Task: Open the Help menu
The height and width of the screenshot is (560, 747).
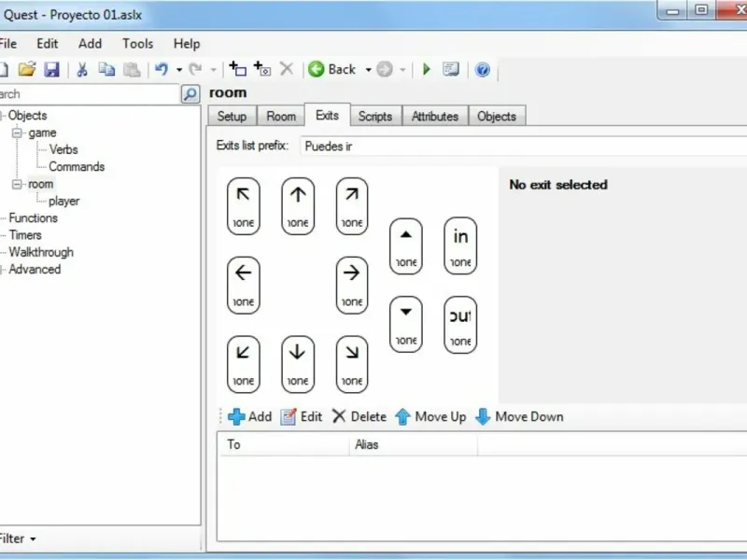Action: 186,44
